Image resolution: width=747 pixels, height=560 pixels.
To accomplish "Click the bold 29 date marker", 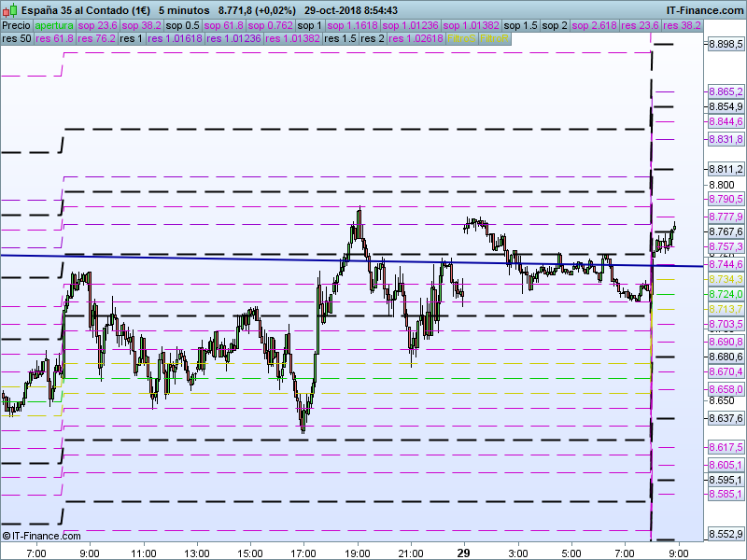I will point(463,553).
